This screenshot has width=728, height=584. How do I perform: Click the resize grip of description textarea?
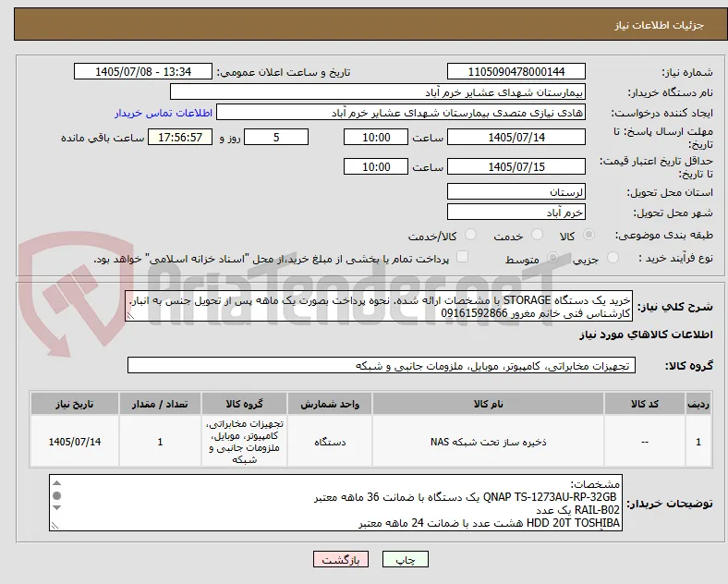[130, 316]
